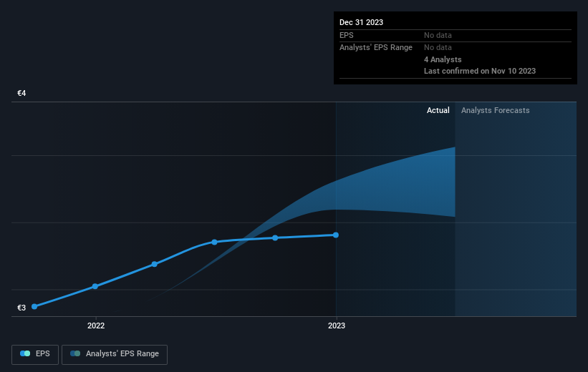Click the €3 y-axis label
This screenshot has width=588, height=372.
tap(21, 308)
